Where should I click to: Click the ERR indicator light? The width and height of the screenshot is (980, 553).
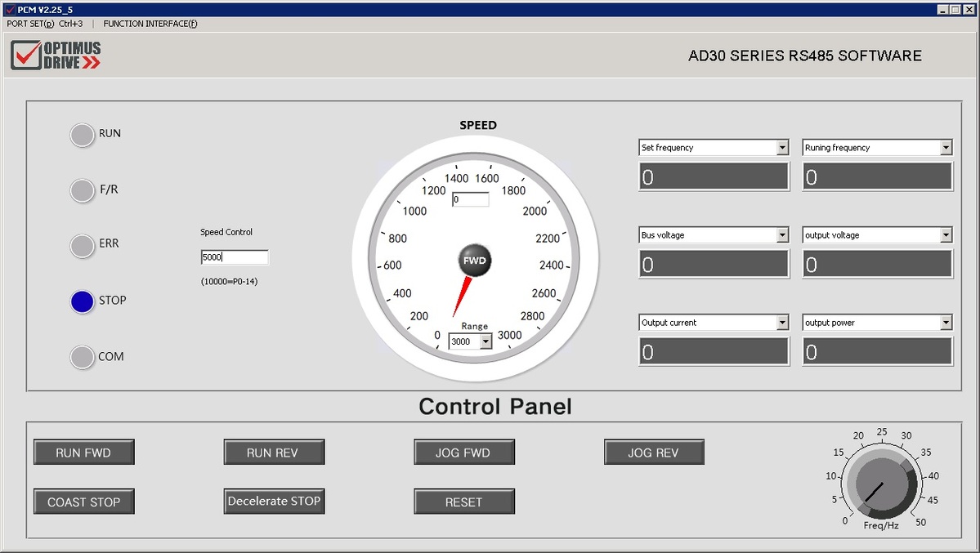pyautogui.click(x=82, y=245)
